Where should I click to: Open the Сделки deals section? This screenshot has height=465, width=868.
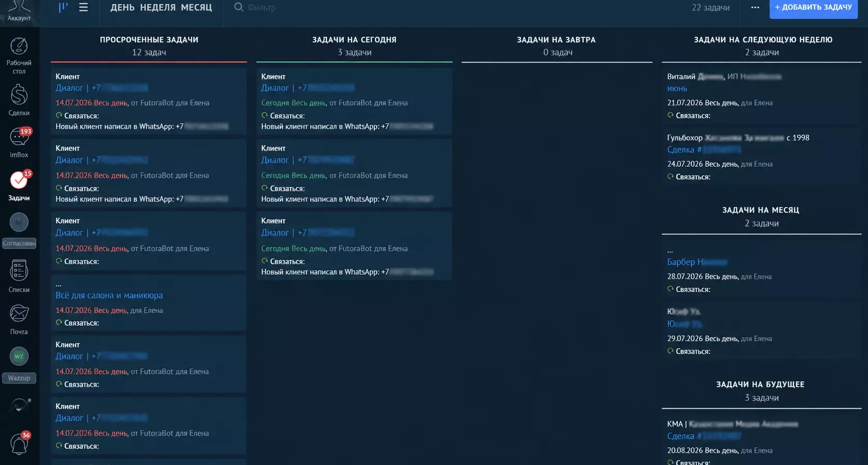tap(19, 100)
